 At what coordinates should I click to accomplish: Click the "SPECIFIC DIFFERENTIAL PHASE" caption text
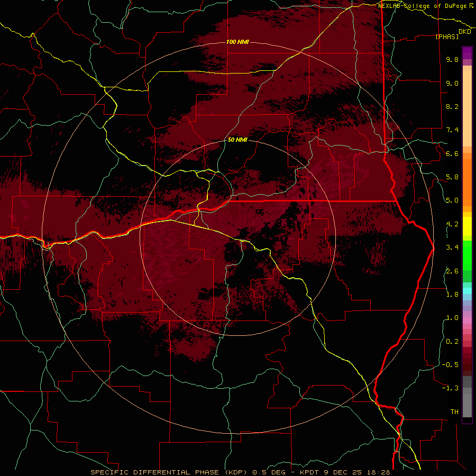[154, 472]
